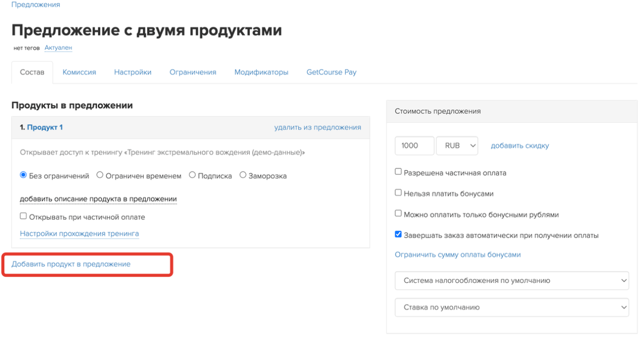
Task: Open Ставка по умолчанию dropdown
Action: pos(512,308)
